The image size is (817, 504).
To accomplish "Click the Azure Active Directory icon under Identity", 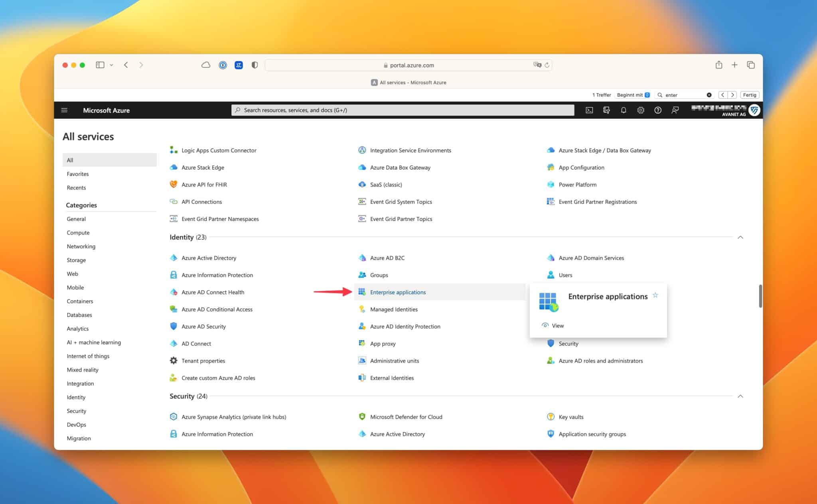I will point(173,258).
